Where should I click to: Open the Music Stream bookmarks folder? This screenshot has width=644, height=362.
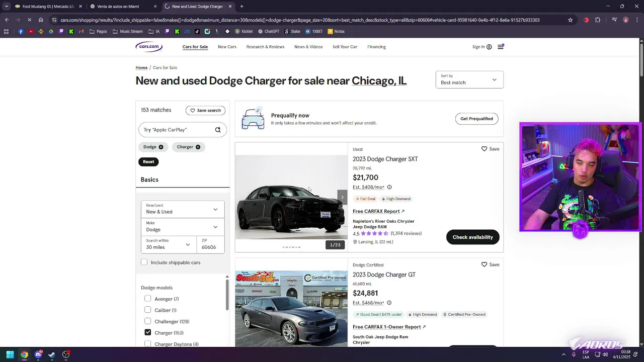128,31
